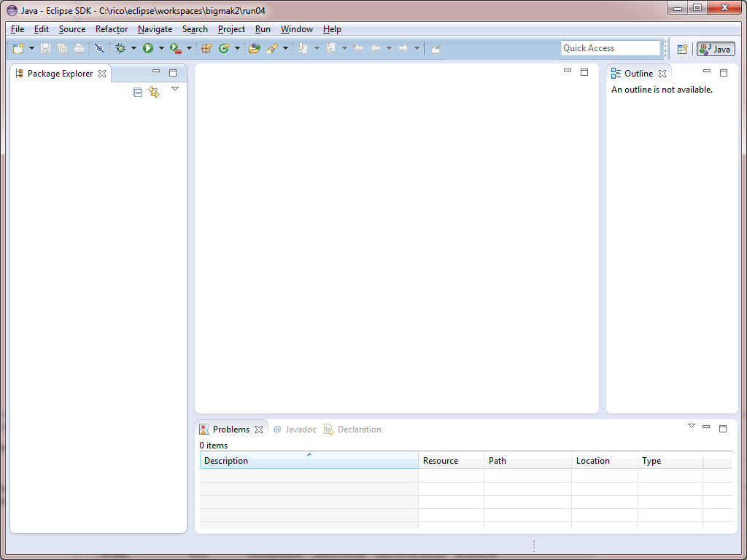
Task: Expand the Debug dropdown arrow
Action: click(x=133, y=48)
